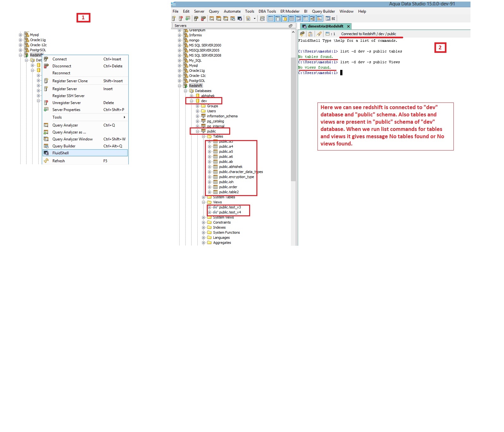This screenshot has height=432, width=504.
Task: Click the clear brush icon in FluidShell toolbar
Action: coord(319,34)
